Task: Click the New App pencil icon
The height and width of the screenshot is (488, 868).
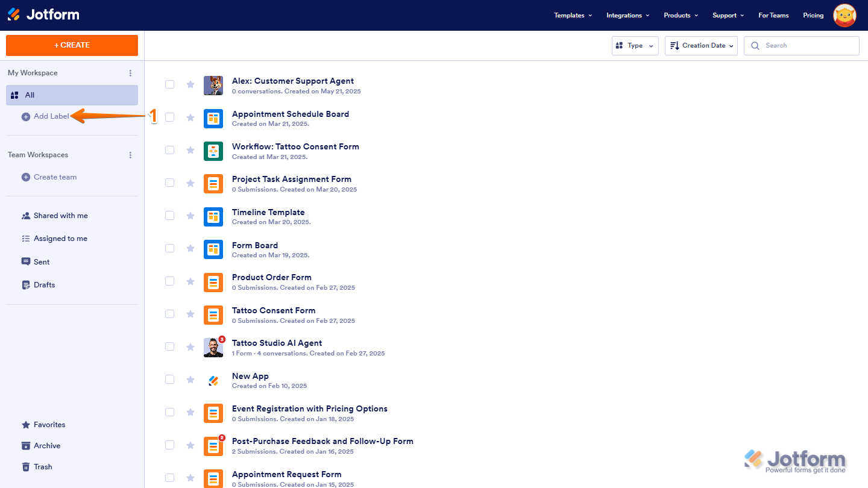Action: [213, 380]
